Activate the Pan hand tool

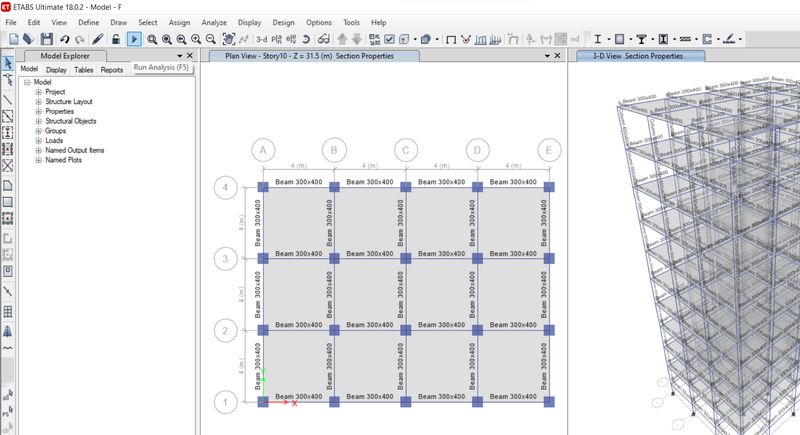click(229, 39)
